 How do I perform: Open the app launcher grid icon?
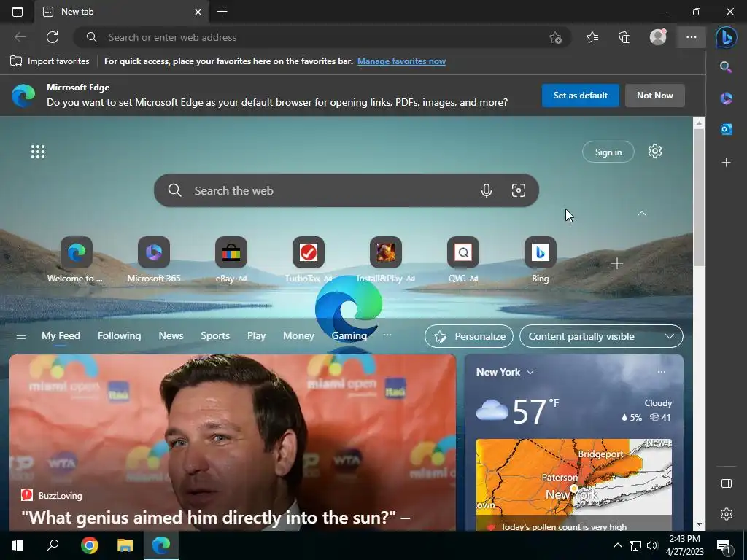coord(38,152)
